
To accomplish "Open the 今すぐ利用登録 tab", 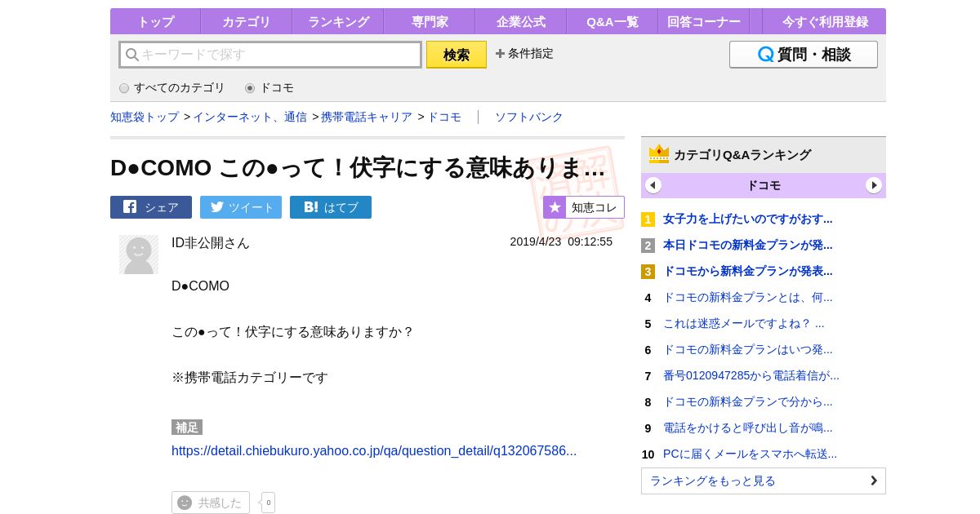I will pos(825,21).
